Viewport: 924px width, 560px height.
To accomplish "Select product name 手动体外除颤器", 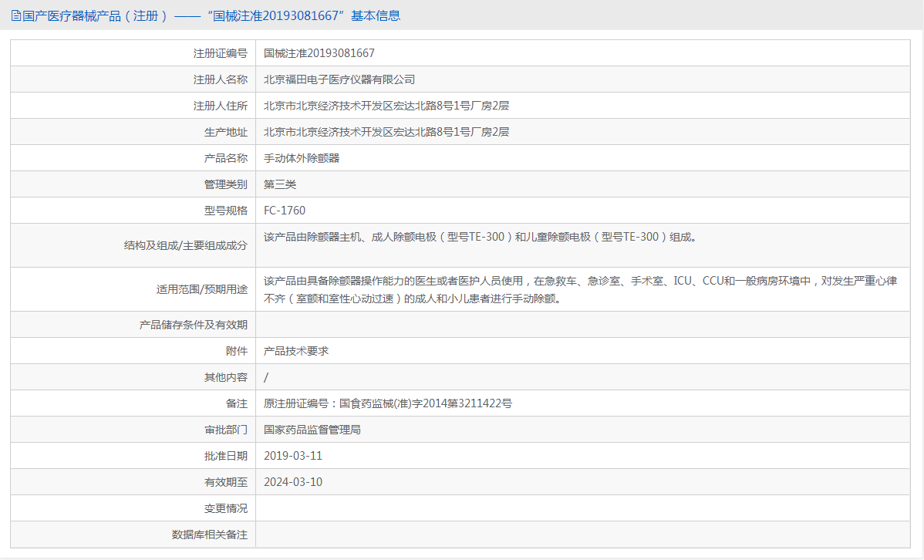I will click(301, 158).
